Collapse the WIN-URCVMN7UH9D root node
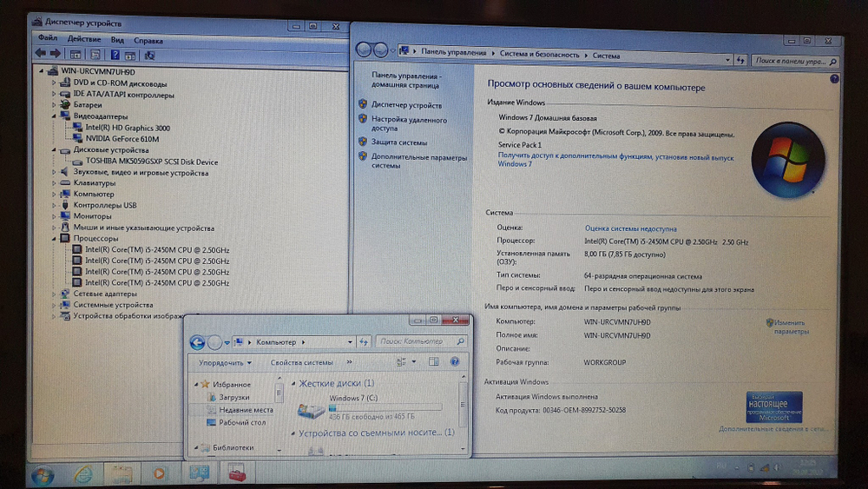The image size is (868, 489). click(x=41, y=71)
